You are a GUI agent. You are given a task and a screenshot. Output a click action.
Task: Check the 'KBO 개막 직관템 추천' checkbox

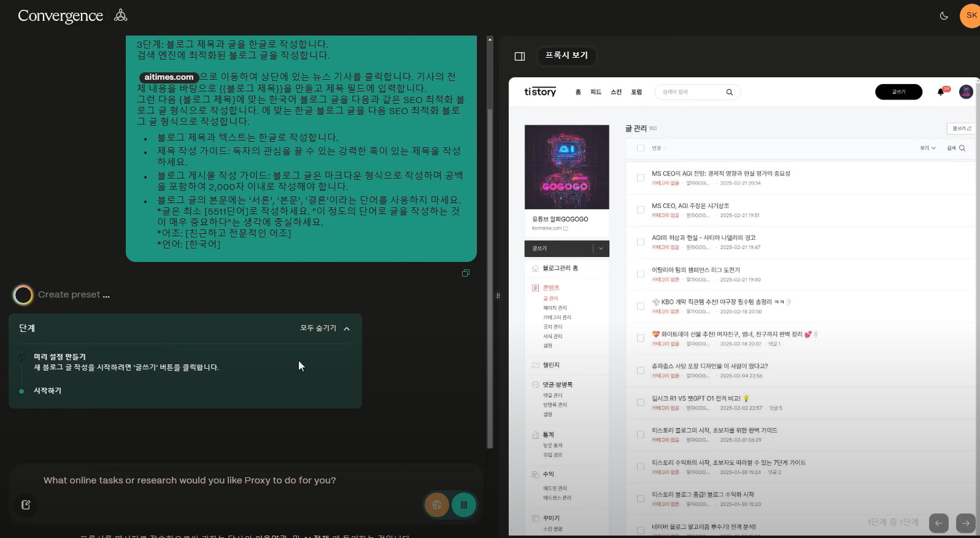pyautogui.click(x=641, y=306)
